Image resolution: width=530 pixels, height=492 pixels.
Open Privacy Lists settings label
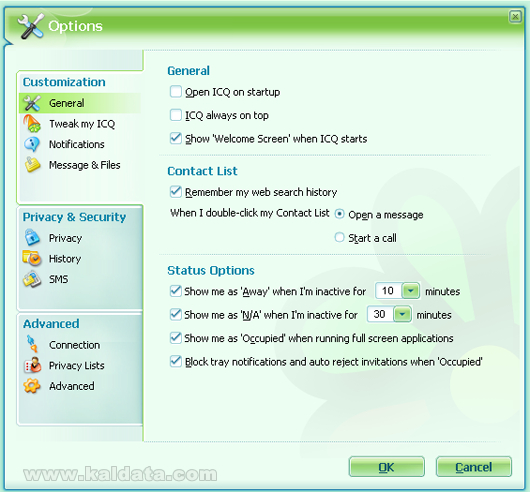coord(77,365)
